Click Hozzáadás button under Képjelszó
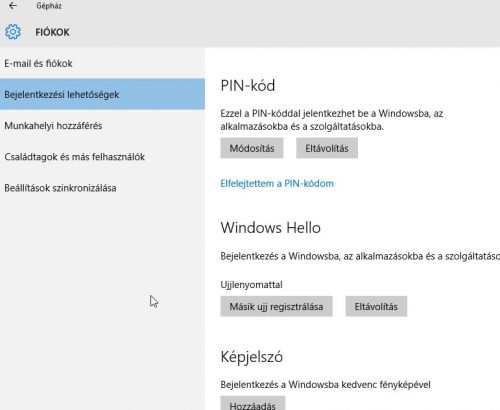 (x=253, y=403)
